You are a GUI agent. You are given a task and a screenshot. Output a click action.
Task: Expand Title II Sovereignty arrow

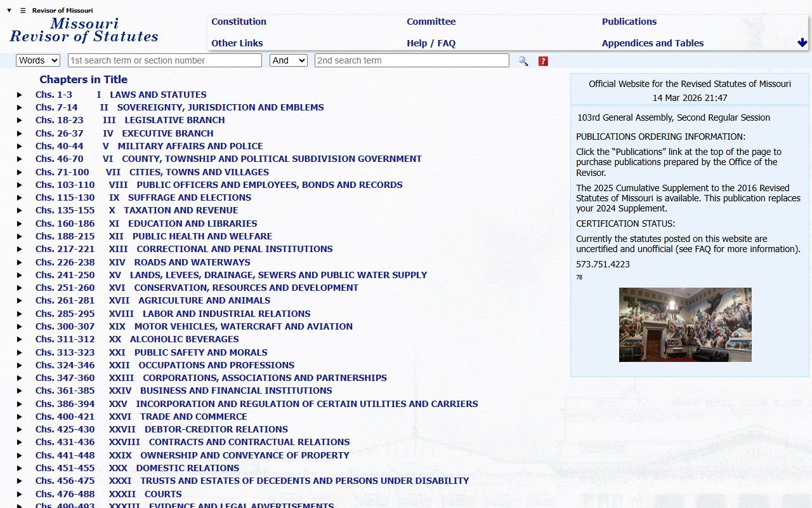pyautogui.click(x=20, y=107)
